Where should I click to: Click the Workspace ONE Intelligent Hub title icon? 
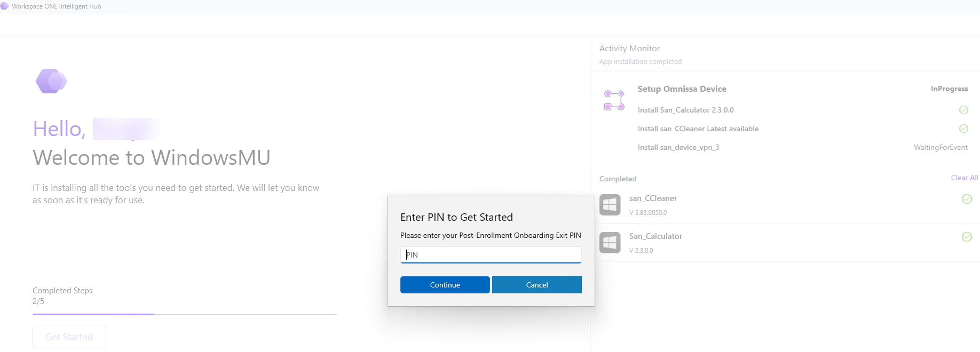coord(5,6)
